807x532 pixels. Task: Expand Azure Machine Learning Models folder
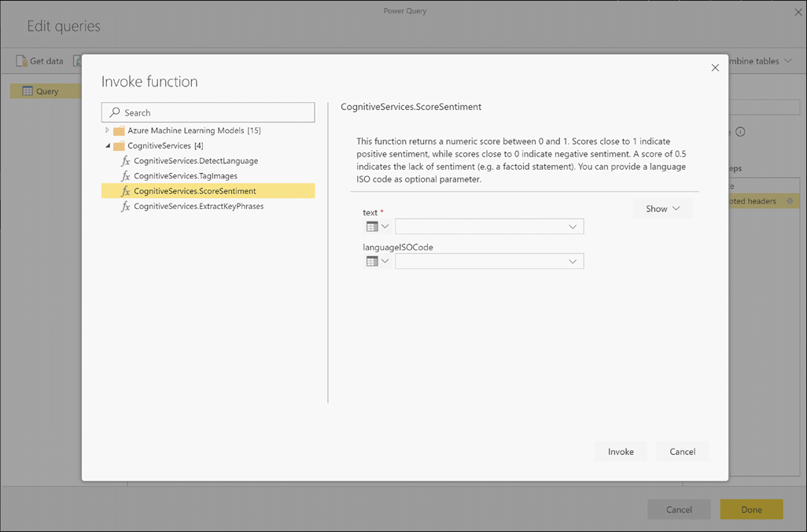[107, 130]
